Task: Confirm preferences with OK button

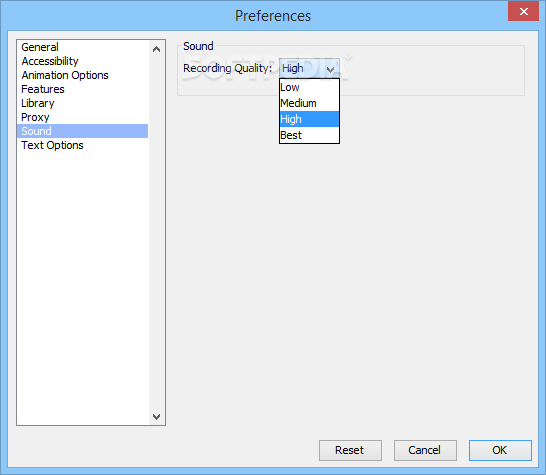Action: click(x=500, y=450)
